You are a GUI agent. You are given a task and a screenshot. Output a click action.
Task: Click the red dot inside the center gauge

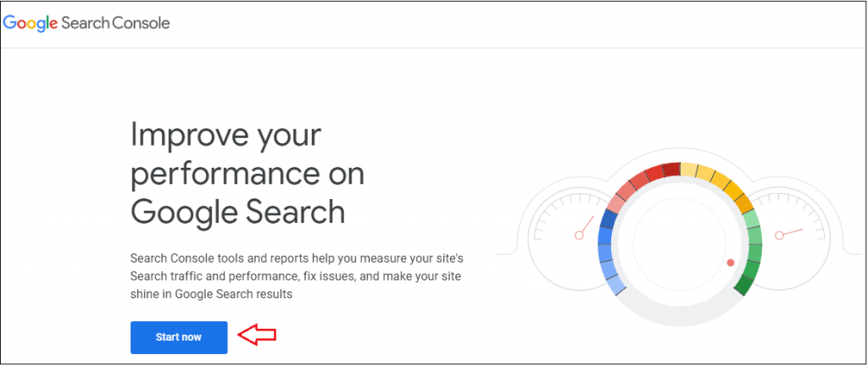(730, 263)
